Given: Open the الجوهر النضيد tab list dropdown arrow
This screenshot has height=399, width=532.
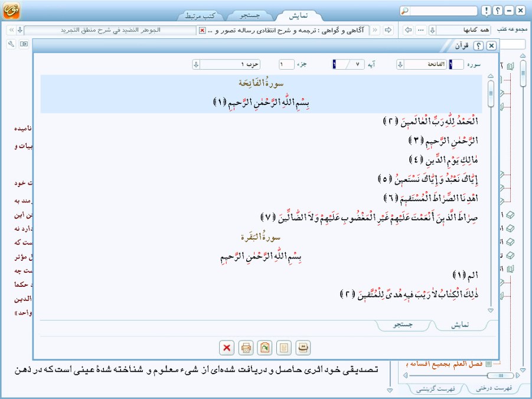Looking at the screenshot, I should (x=20, y=30).
